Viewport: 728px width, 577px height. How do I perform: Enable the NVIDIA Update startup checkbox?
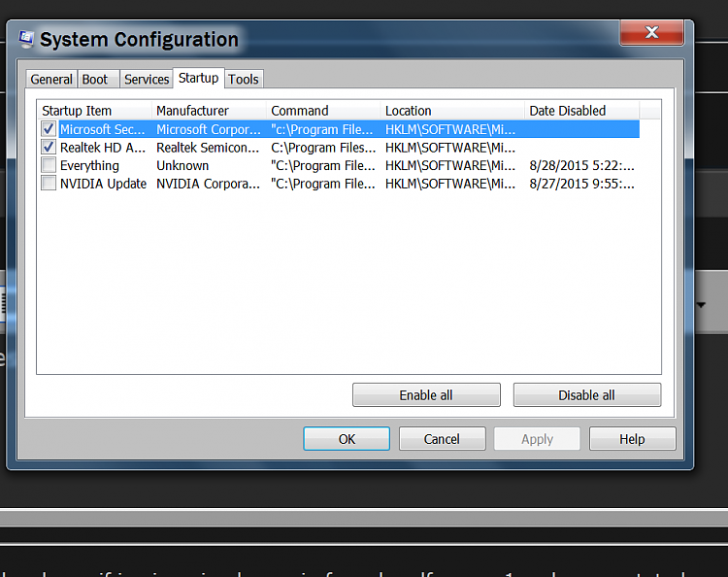click(x=49, y=183)
